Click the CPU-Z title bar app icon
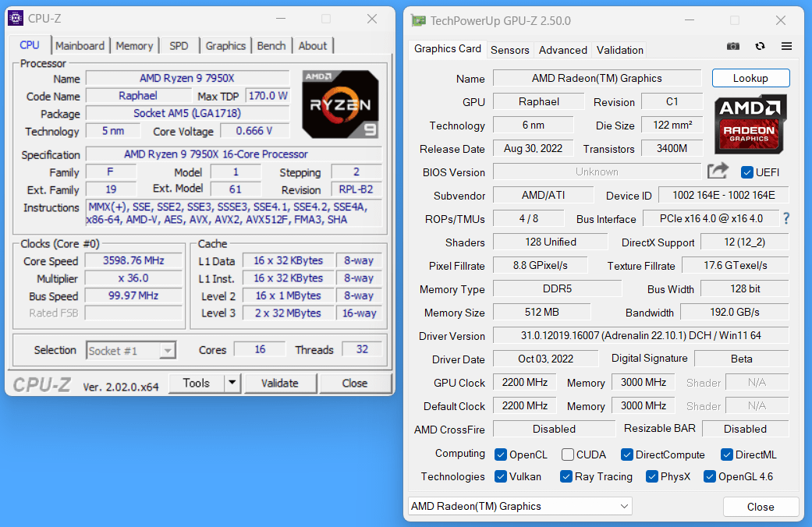This screenshot has width=812, height=527. (x=16, y=18)
